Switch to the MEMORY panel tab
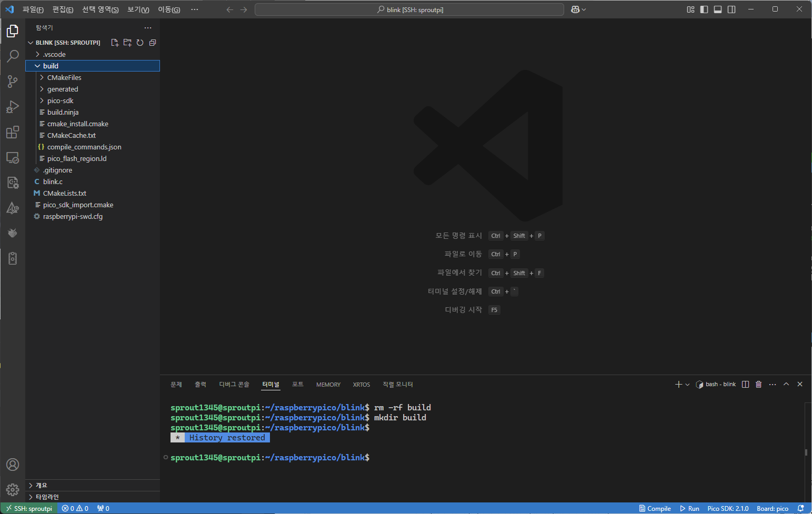 (328, 385)
